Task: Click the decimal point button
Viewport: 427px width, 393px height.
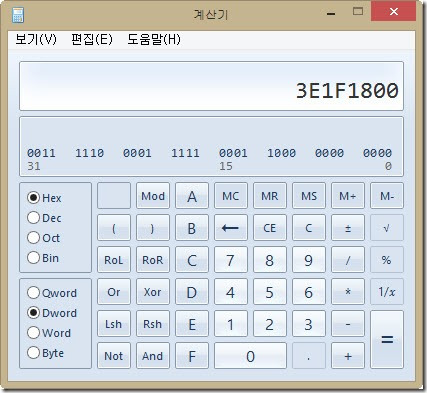Action: pos(309,356)
